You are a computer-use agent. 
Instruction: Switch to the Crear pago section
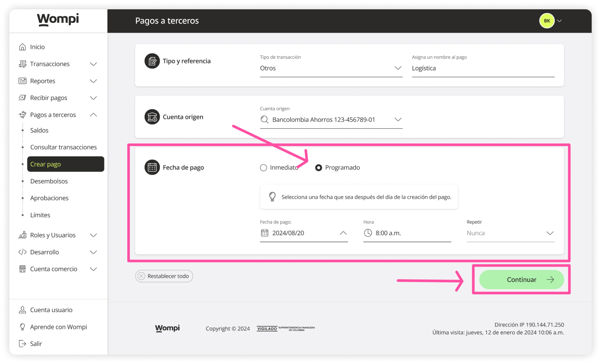pos(45,164)
